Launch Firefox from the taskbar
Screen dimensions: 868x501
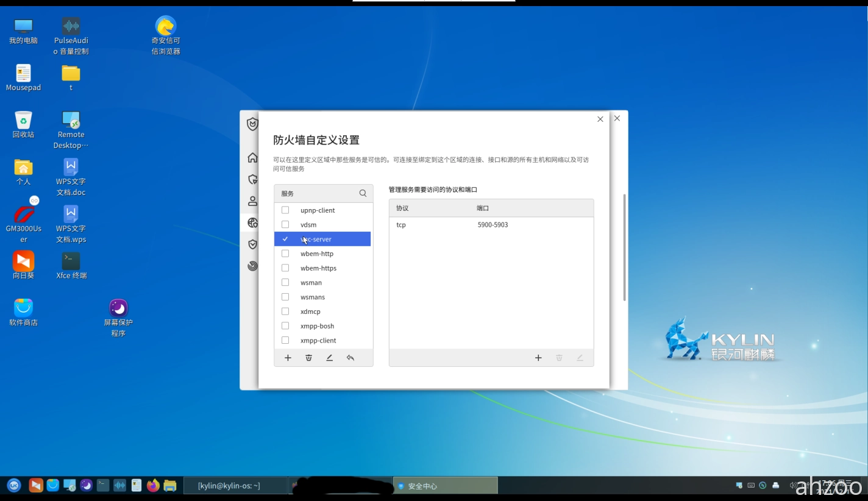(152, 485)
